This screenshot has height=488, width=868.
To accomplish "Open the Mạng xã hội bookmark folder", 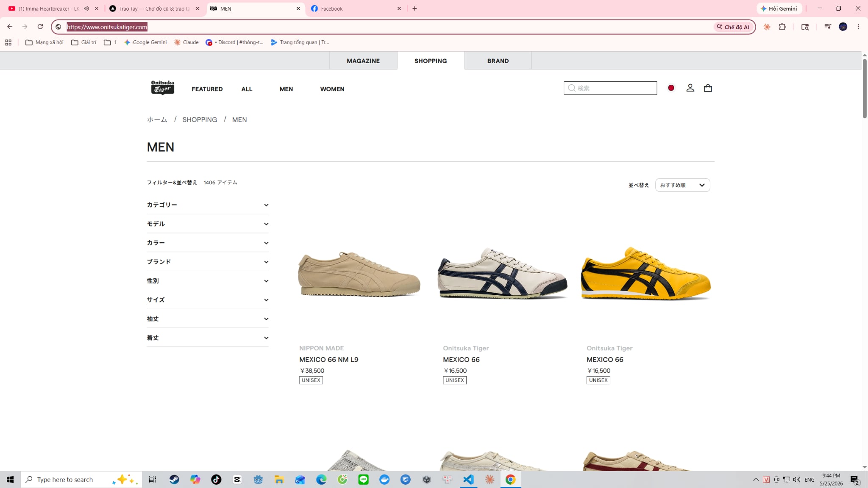I will (45, 42).
